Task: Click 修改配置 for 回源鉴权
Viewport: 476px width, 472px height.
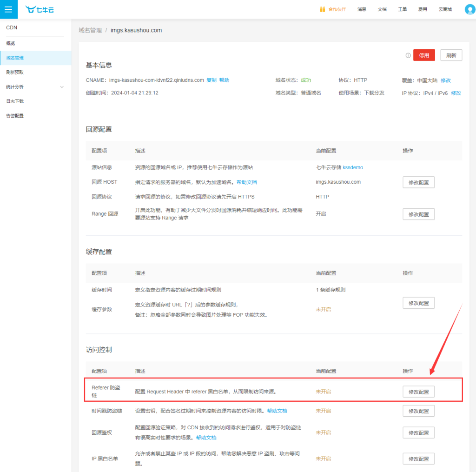Action: [419, 432]
